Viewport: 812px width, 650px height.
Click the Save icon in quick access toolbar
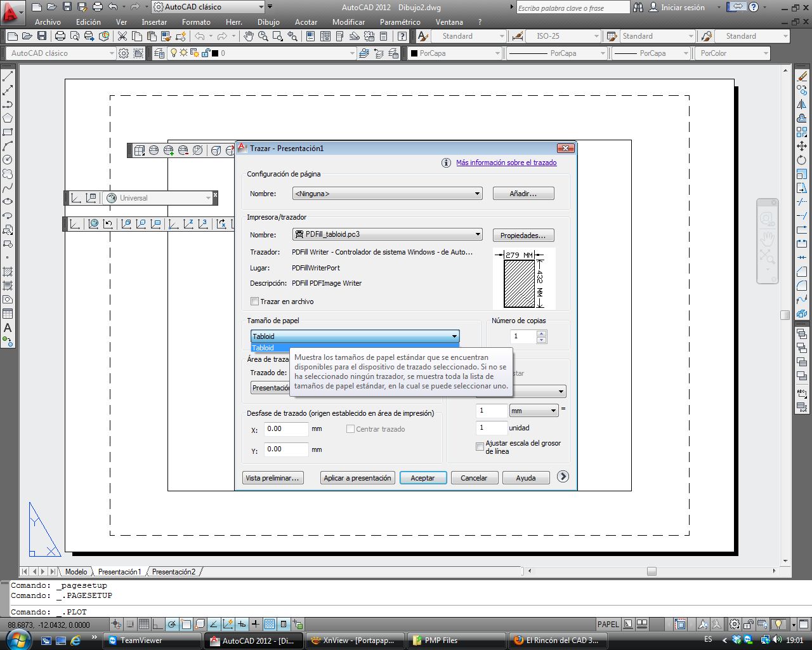(67, 7)
